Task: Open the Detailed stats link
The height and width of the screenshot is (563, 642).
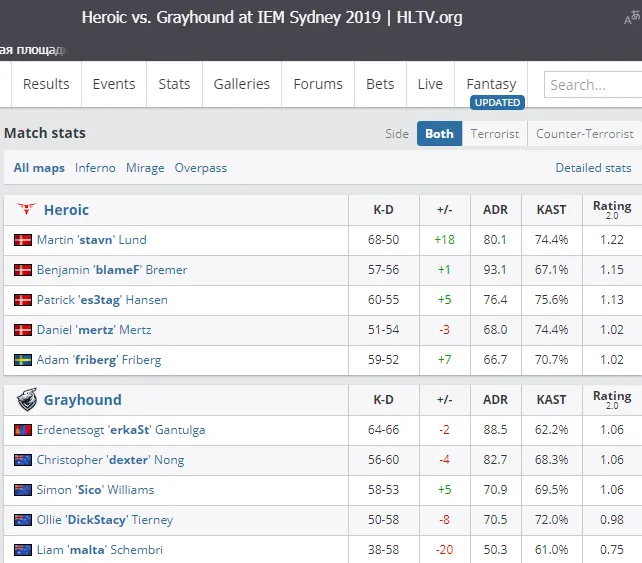Action: point(593,168)
